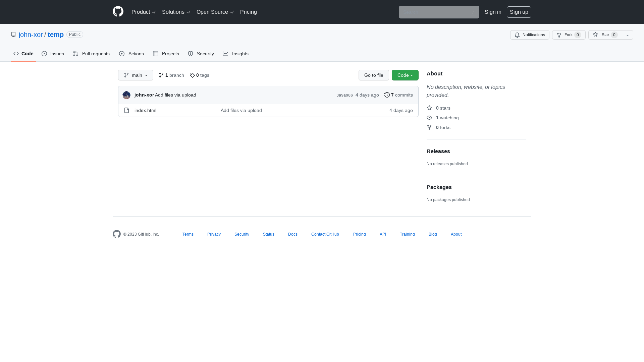Viewport: 644px width, 362px height.
Task: Click the '4 days ago' index.html timestamp
Action: pyautogui.click(x=401, y=110)
